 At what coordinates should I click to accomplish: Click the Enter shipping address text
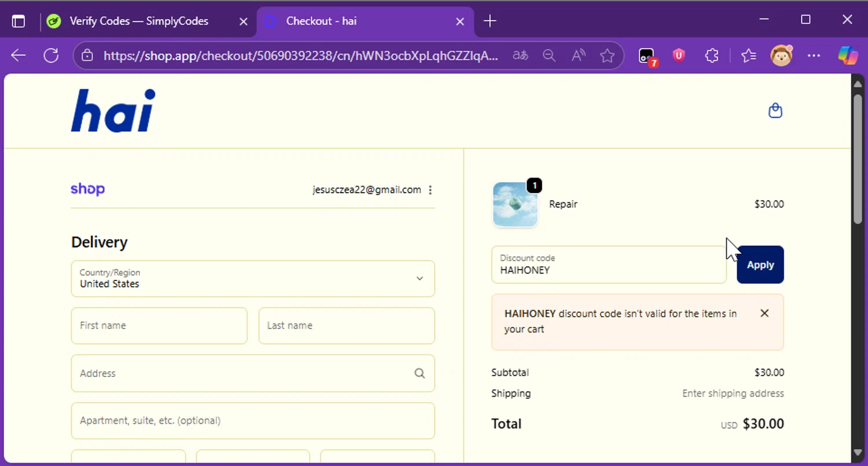733,394
